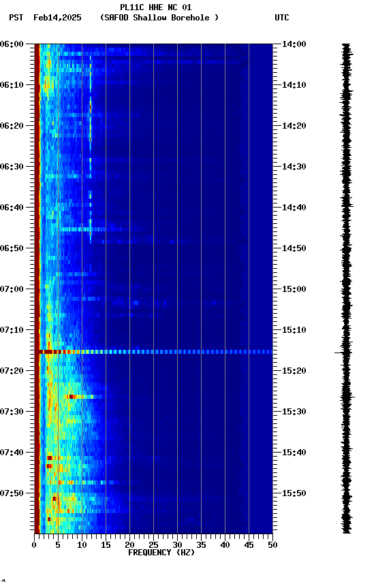Click the 07:40 PST time label
The image size is (376, 588).
12,453
